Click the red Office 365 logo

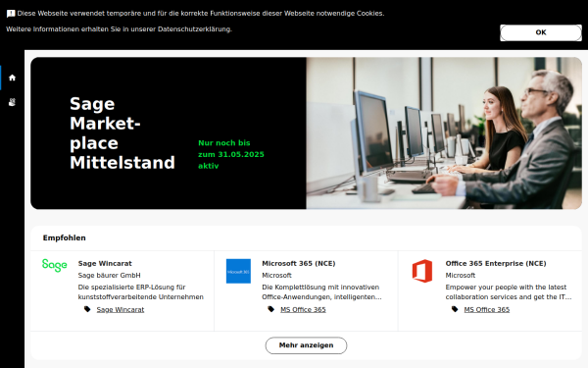click(x=422, y=271)
